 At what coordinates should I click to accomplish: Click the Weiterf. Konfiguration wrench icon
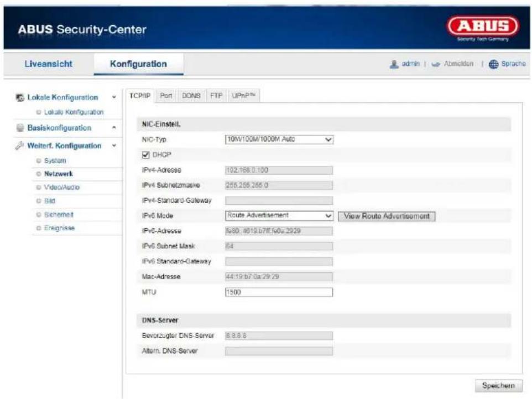pyautogui.click(x=19, y=146)
